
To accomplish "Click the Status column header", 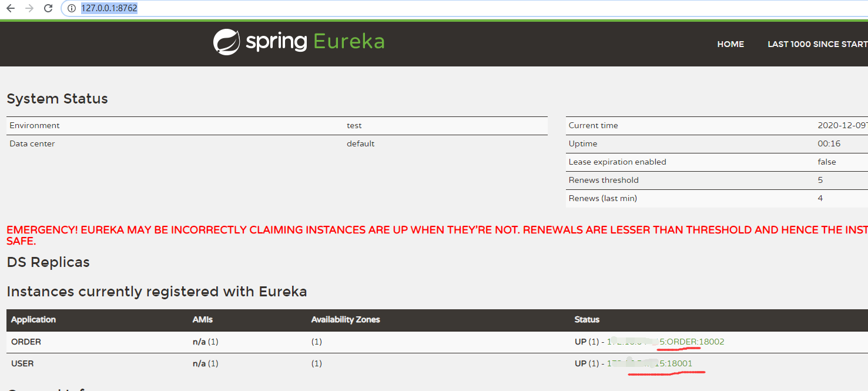I will point(587,319).
